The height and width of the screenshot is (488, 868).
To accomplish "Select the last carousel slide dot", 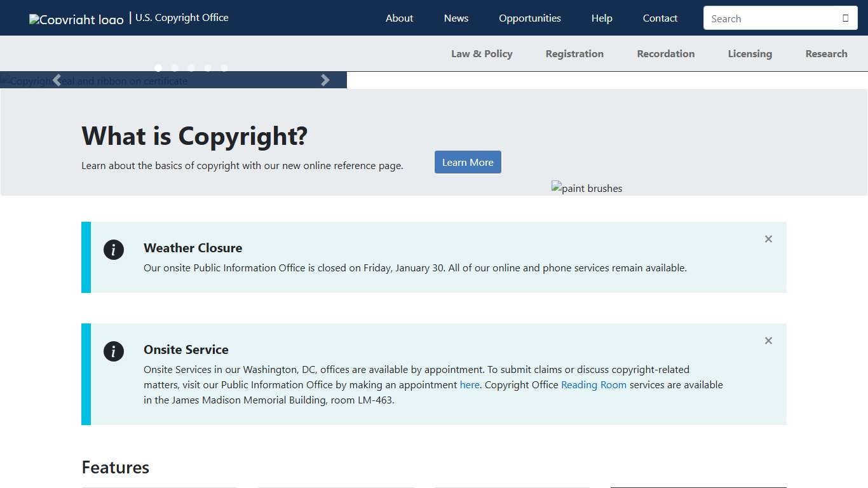I will (x=224, y=68).
